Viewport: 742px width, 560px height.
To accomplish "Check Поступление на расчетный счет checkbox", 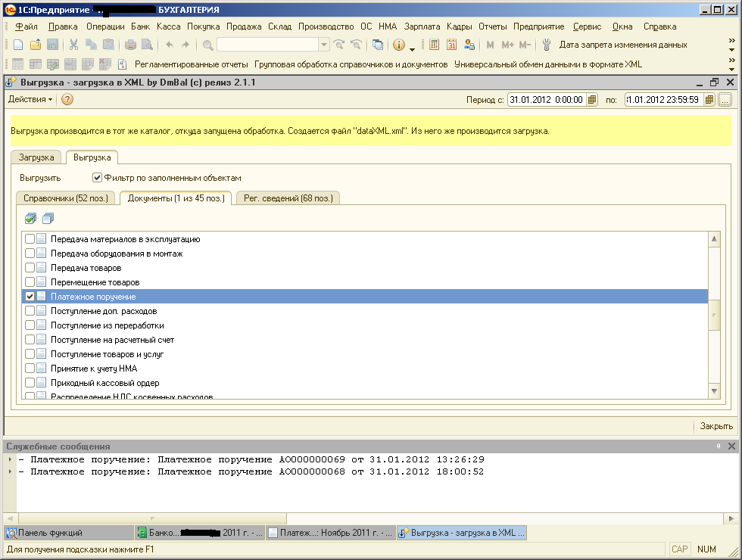I will (30, 340).
